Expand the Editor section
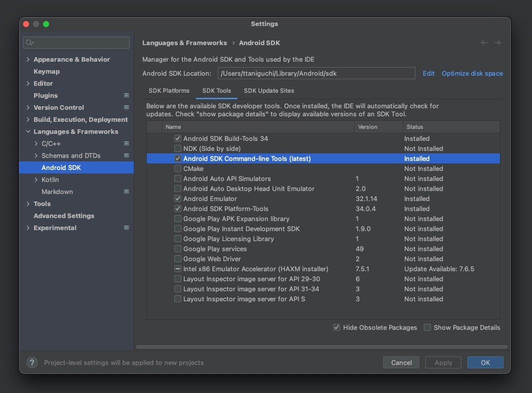The width and height of the screenshot is (532, 393). tap(28, 84)
